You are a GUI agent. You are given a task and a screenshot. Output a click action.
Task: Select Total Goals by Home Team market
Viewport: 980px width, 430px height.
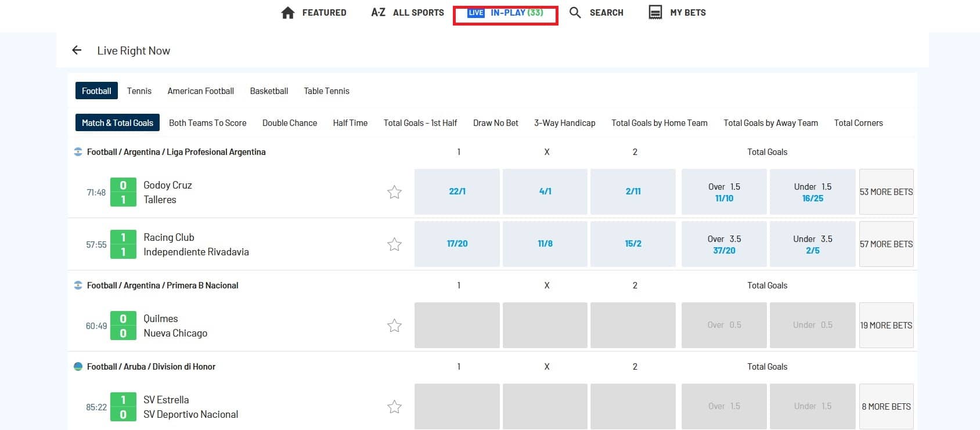(660, 123)
